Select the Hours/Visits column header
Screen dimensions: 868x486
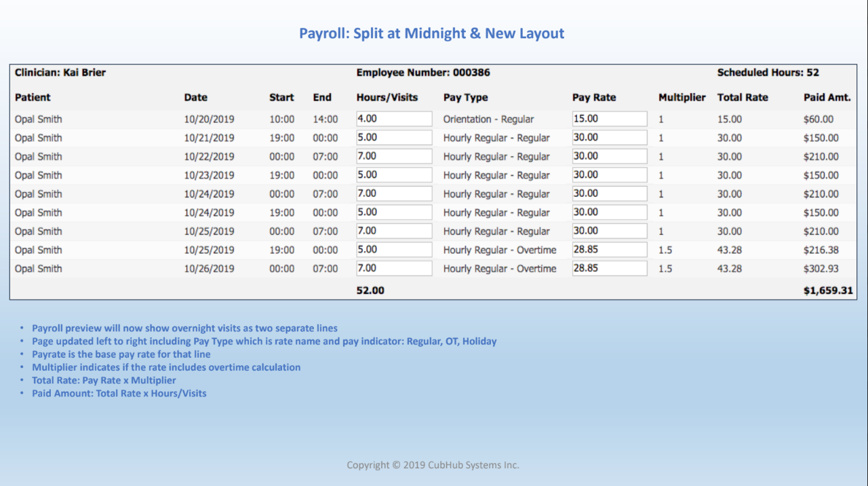point(387,97)
